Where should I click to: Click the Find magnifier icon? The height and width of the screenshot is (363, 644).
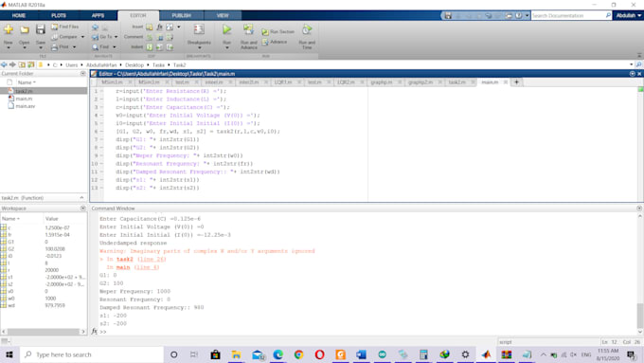[x=96, y=46]
